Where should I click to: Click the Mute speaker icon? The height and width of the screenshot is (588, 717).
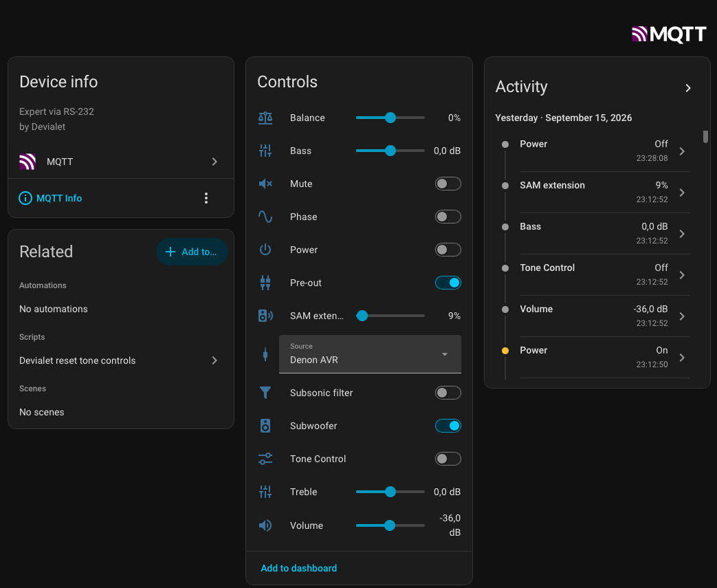(265, 184)
